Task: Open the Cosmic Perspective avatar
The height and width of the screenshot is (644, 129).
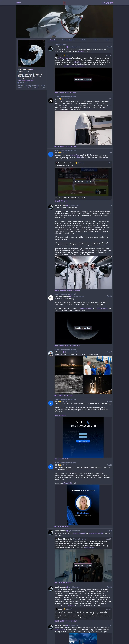Action: pos(51,298)
